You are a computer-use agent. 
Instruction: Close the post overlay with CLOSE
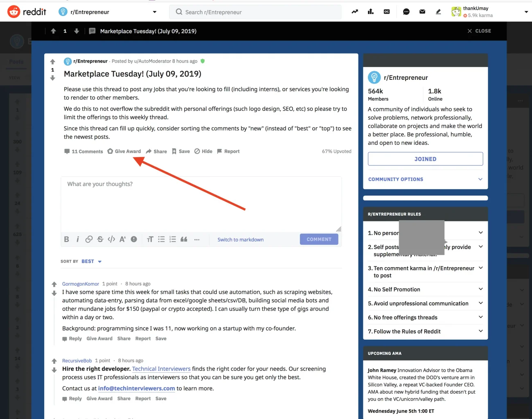click(479, 31)
